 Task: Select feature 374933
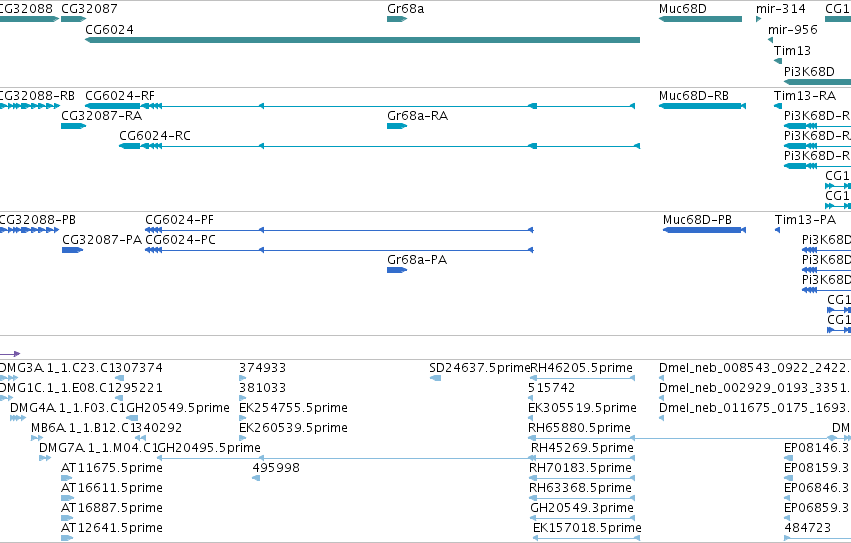point(242,378)
